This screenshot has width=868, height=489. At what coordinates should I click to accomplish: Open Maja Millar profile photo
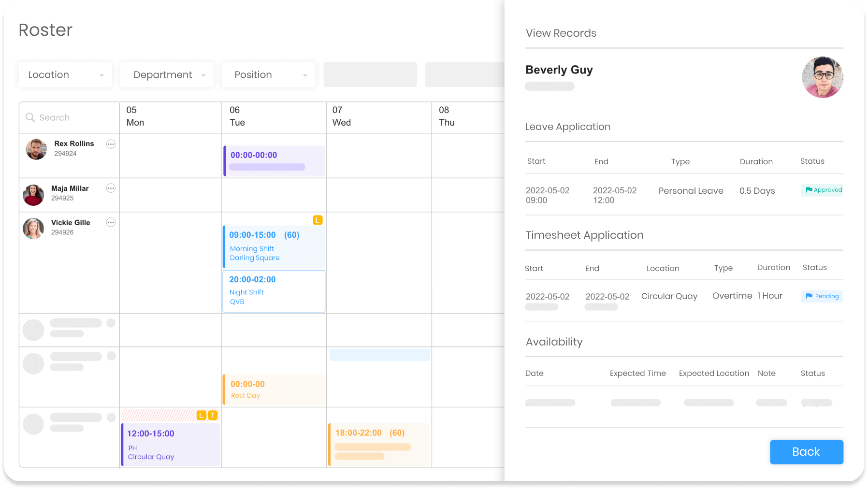coord(33,195)
